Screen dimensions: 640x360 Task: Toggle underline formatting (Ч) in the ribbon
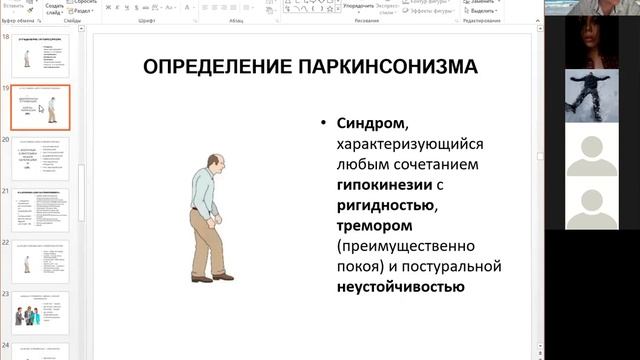tap(127, 7)
